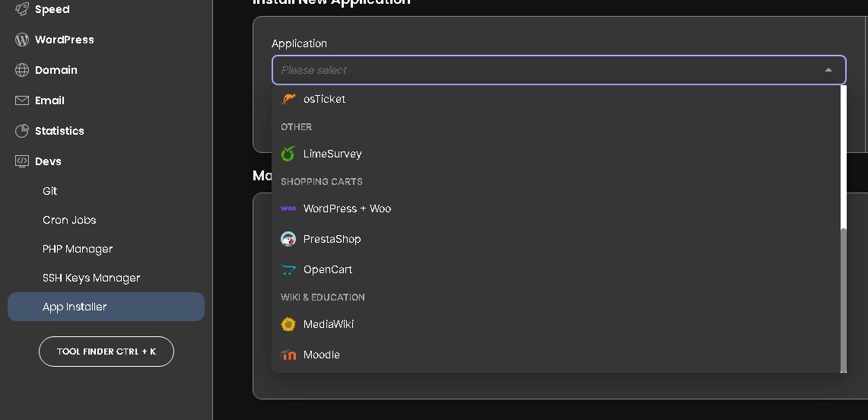Collapse the Application dropdown arrow
Image resolution: width=868 pixels, height=420 pixels.
tap(828, 70)
